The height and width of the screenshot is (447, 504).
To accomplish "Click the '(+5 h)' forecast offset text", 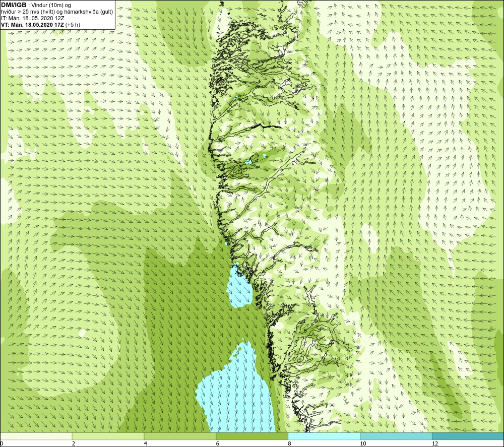I will coord(73,25).
